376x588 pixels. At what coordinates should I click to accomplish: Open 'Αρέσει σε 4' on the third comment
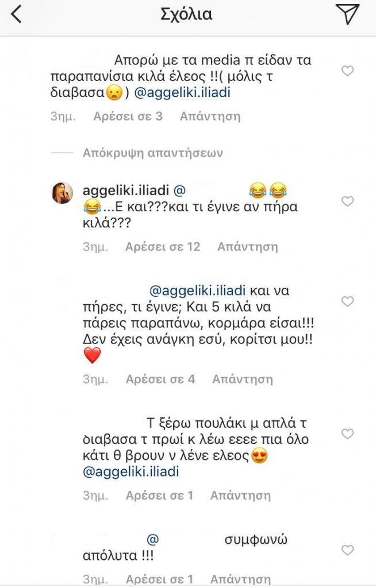[159, 379]
